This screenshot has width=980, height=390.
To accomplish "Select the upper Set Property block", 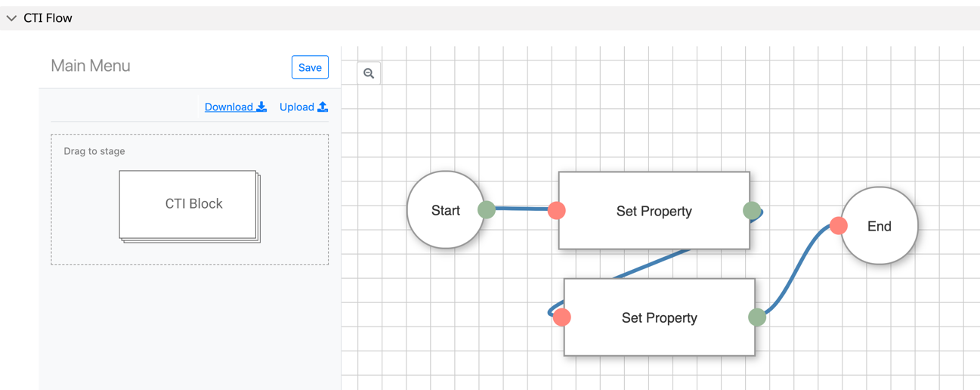I will point(654,210).
